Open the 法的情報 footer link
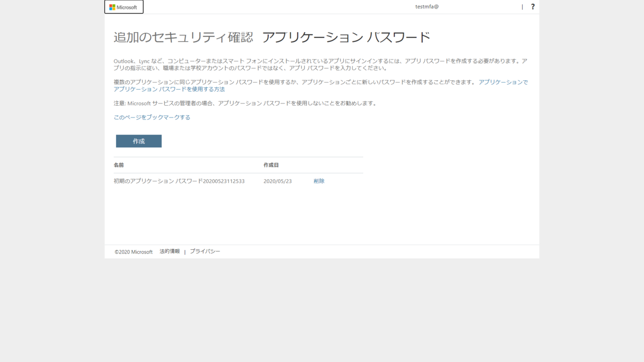Viewport: 644px width, 362px height. click(x=170, y=252)
